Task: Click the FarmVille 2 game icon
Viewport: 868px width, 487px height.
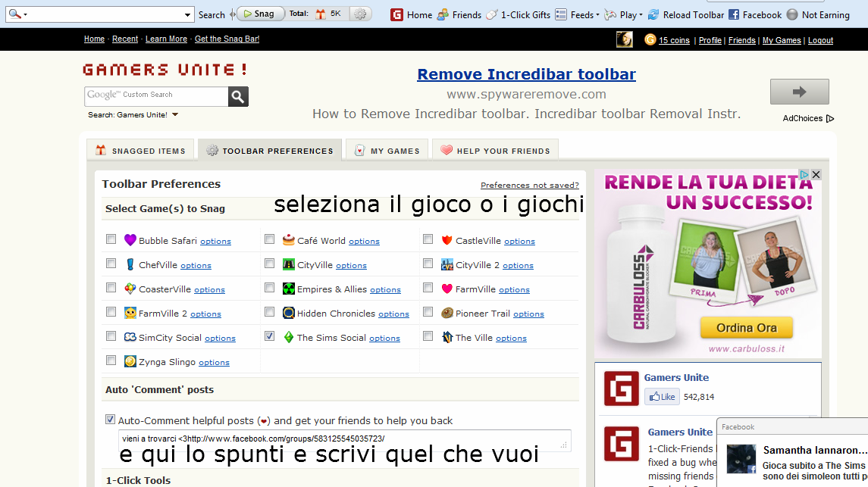Action: (130, 313)
